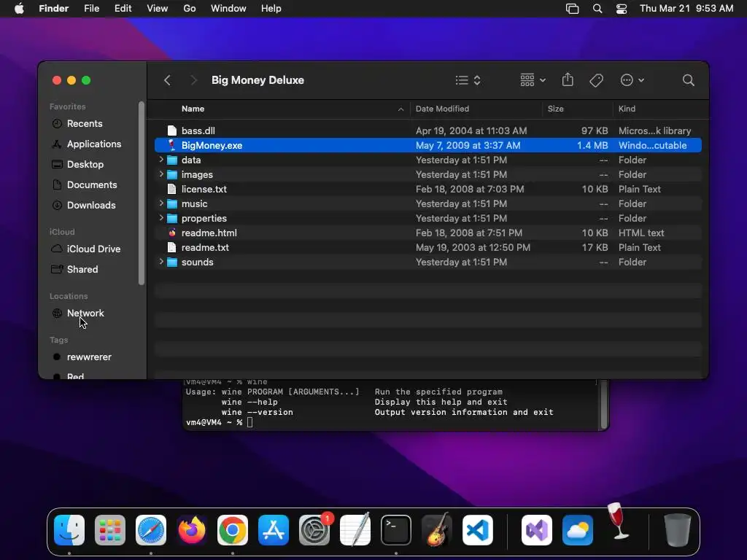This screenshot has height=560, width=747.
Task: Open the list view switcher control
Action: (x=468, y=80)
